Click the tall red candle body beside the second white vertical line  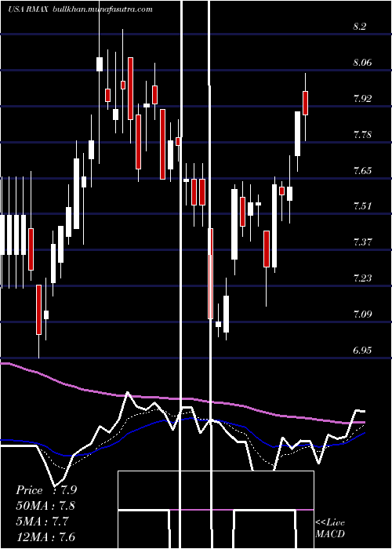[210, 274]
